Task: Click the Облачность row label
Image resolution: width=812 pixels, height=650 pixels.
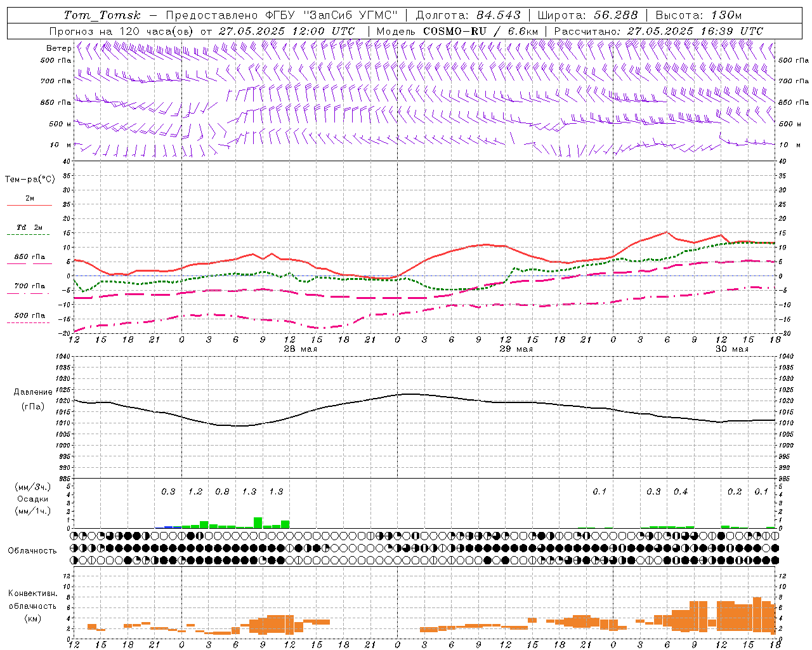Action: point(32,551)
